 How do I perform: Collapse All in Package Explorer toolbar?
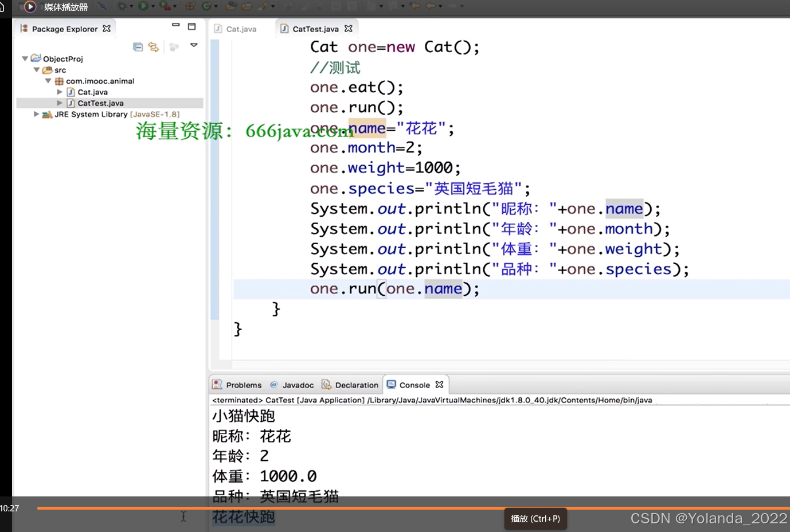pos(138,47)
